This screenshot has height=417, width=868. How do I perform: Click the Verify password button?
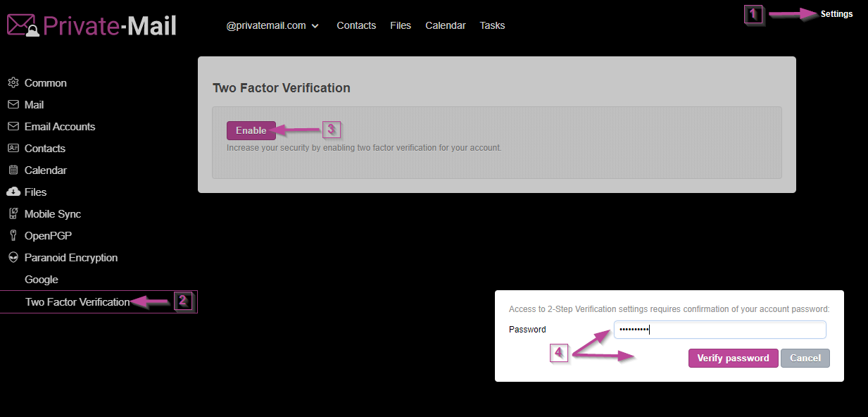(733, 358)
